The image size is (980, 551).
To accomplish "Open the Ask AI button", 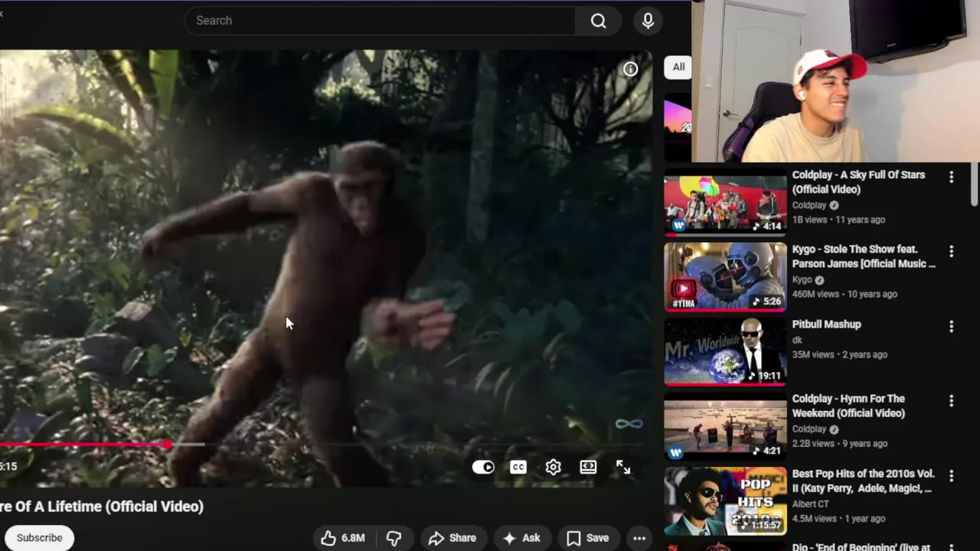I will tap(521, 538).
